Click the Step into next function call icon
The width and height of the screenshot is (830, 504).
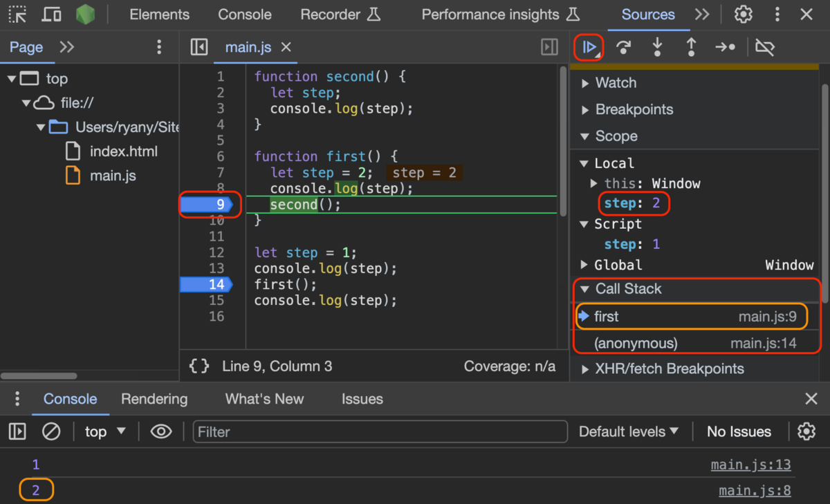[x=657, y=47]
